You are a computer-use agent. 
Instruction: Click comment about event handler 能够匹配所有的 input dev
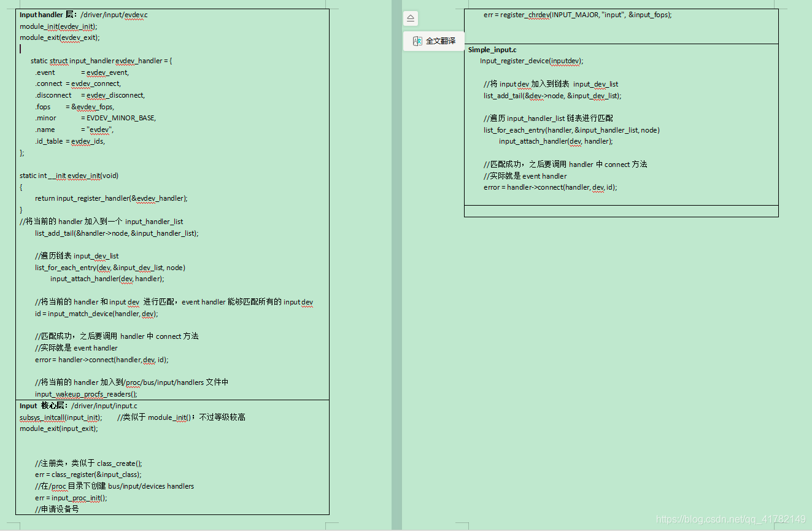(174, 302)
